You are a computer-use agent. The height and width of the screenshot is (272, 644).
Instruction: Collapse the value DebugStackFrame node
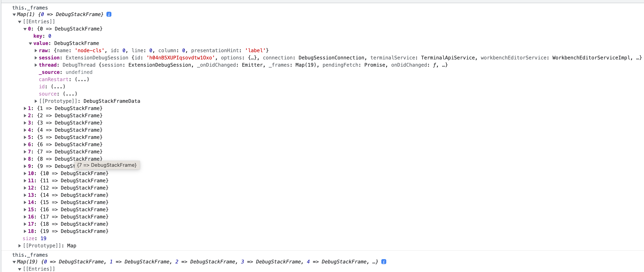30,43
